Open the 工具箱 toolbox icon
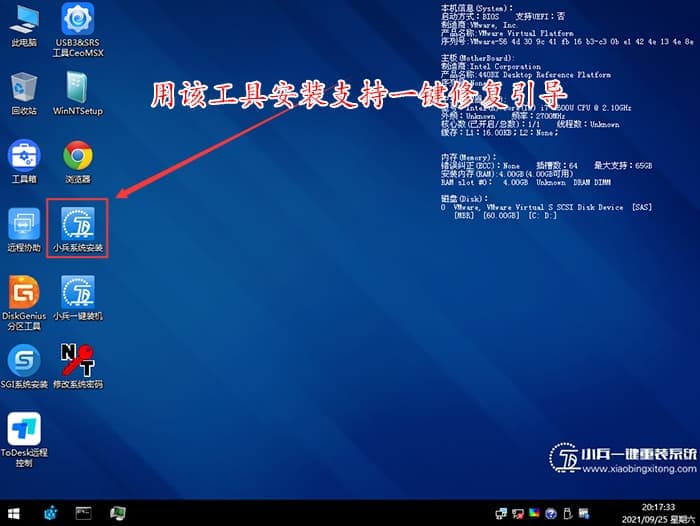This screenshot has height=526, width=700. [x=24, y=162]
